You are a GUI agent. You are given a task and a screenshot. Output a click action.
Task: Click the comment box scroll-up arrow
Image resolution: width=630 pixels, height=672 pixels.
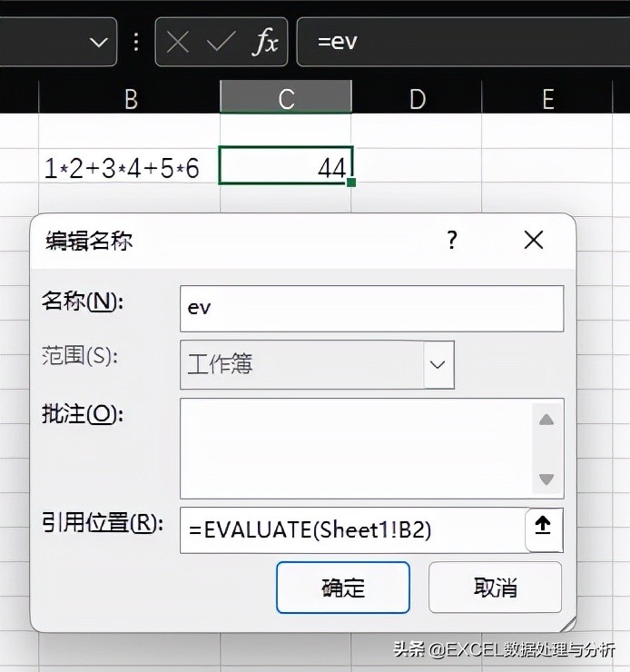(x=546, y=420)
